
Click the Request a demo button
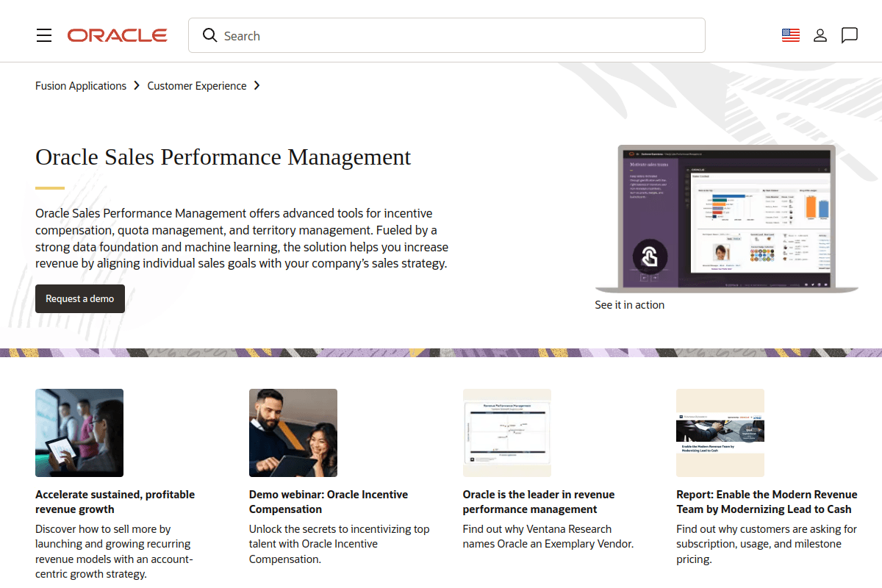pyautogui.click(x=80, y=298)
